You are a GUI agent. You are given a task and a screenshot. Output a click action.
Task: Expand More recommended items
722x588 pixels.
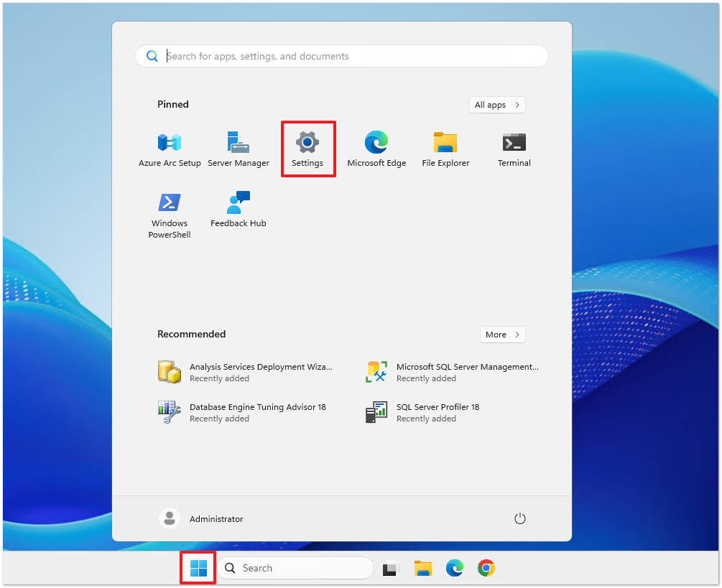(x=502, y=335)
